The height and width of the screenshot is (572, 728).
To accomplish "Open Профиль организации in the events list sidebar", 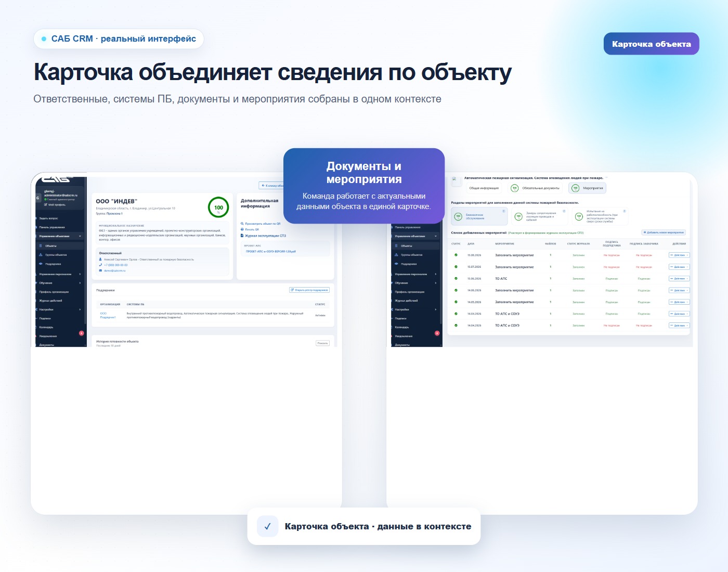I will pyautogui.click(x=410, y=292).
